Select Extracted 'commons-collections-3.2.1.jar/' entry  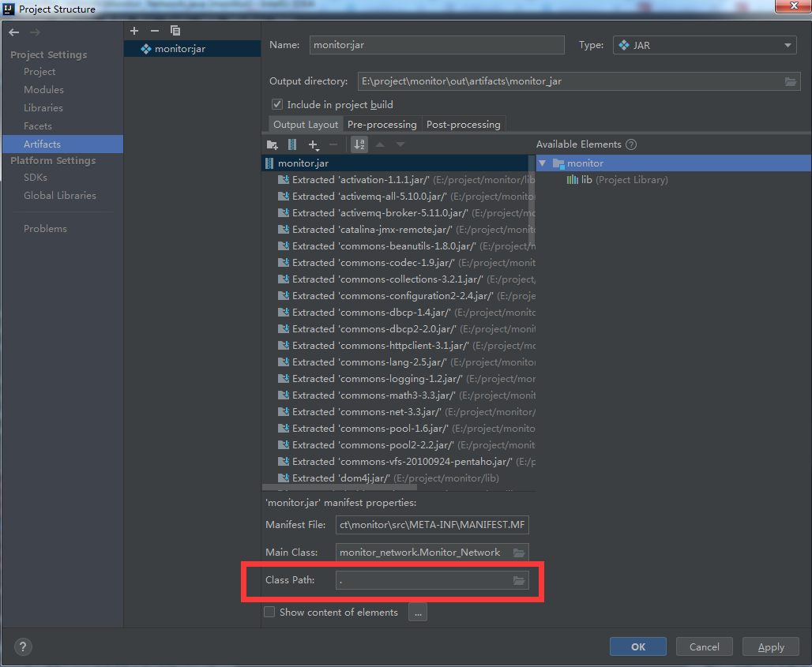click(x=406, y=279)
